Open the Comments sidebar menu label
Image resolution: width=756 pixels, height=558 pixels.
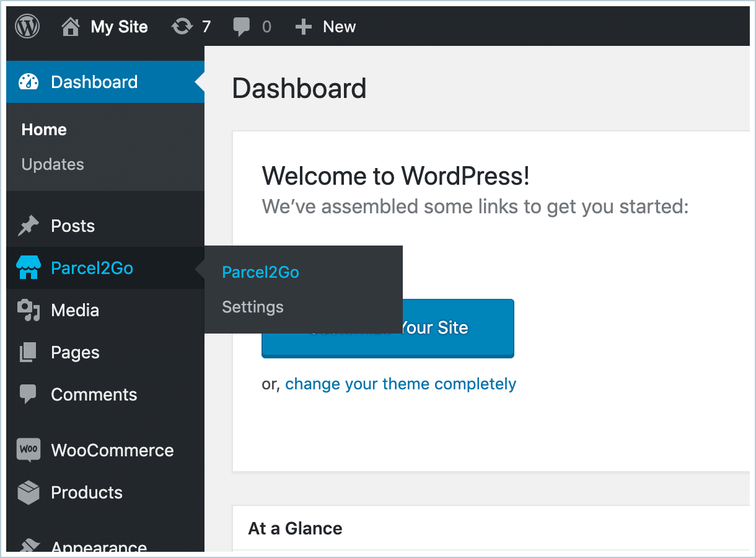(94, 394)
